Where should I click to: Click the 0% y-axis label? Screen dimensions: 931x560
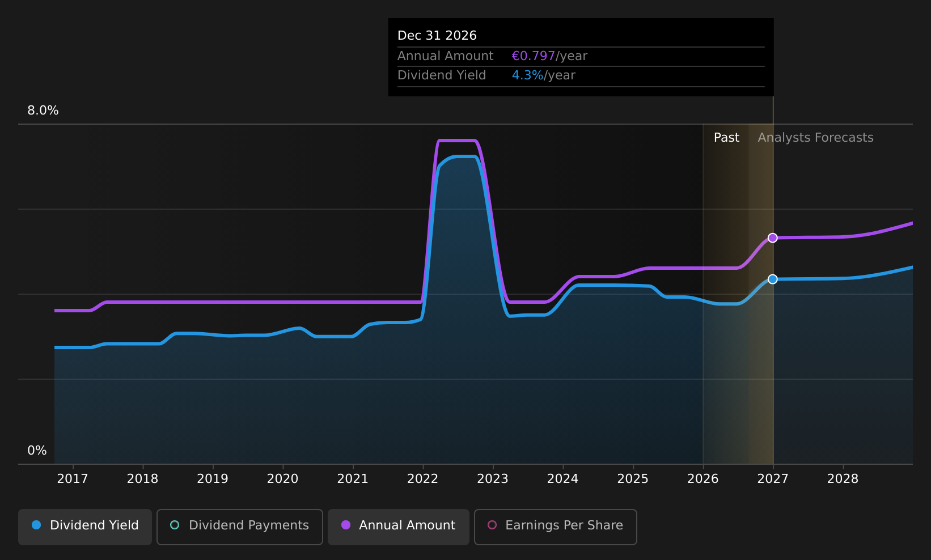coord(37,451)
